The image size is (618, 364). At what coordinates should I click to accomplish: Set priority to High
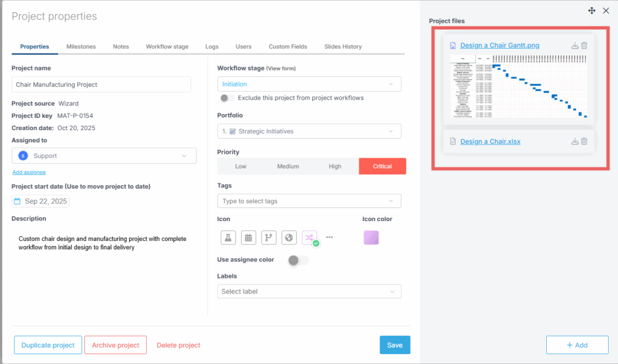pos(335,166)
